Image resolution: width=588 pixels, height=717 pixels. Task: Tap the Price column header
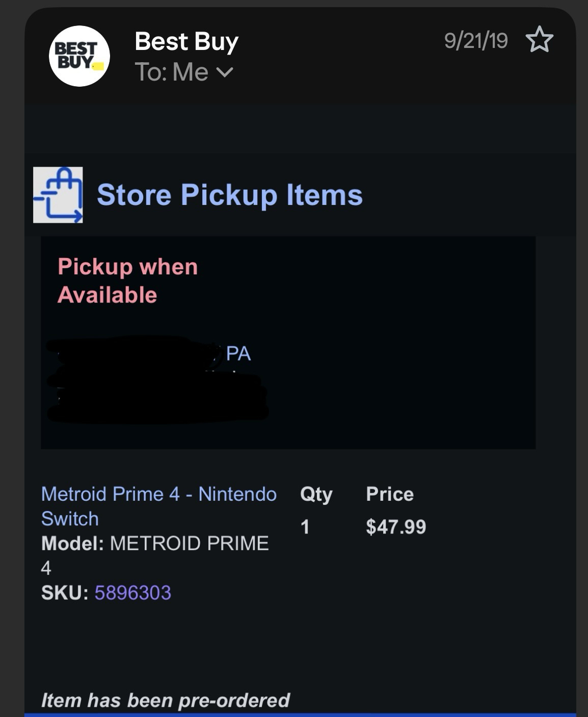click(389, 494)
